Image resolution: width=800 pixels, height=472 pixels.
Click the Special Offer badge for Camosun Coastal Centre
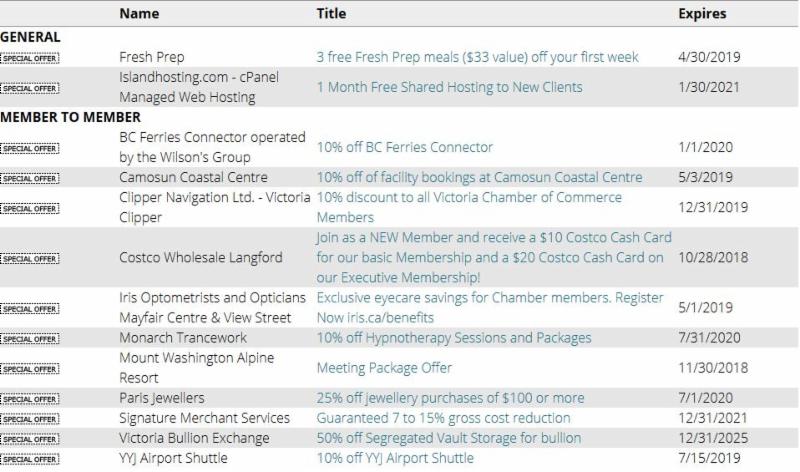[30, 178]
